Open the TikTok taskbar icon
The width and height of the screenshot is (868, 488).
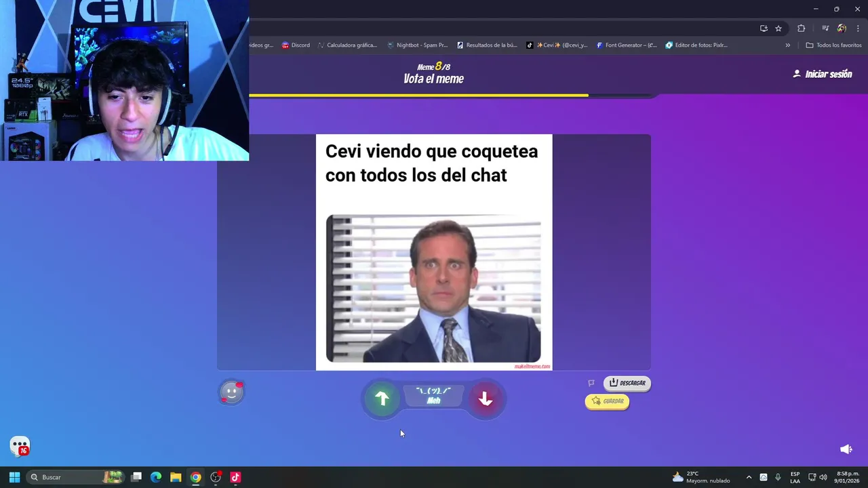click(x=235, y=477)
